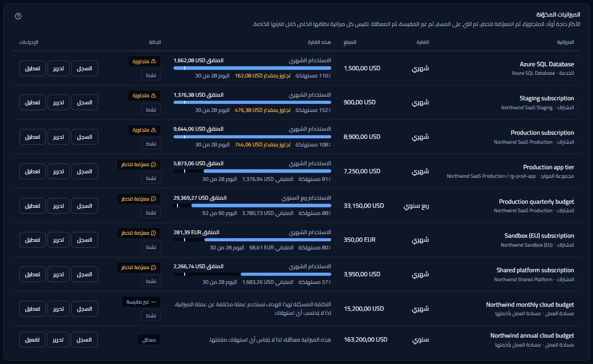The image size is (593, 364).
Task: Click the overage text تجاوز بمقدار 476,38 USD
Action: (263, 110)
